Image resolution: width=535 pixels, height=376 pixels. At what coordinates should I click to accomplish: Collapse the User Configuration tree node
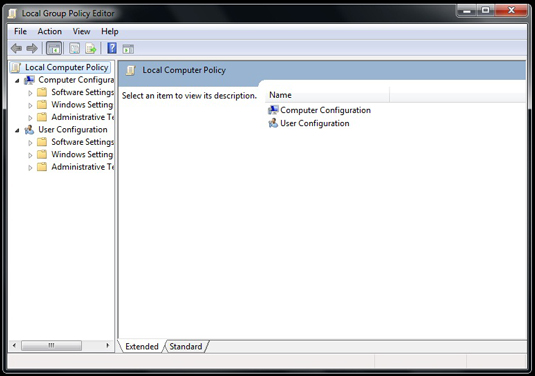pos(17,130)
